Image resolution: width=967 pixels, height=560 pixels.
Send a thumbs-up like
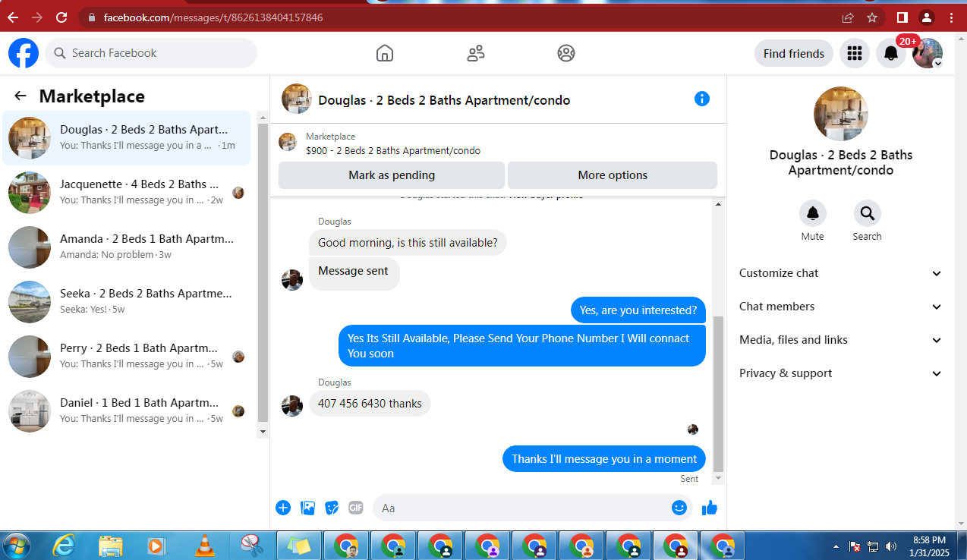pyautogui.click(x=710, y=508)
